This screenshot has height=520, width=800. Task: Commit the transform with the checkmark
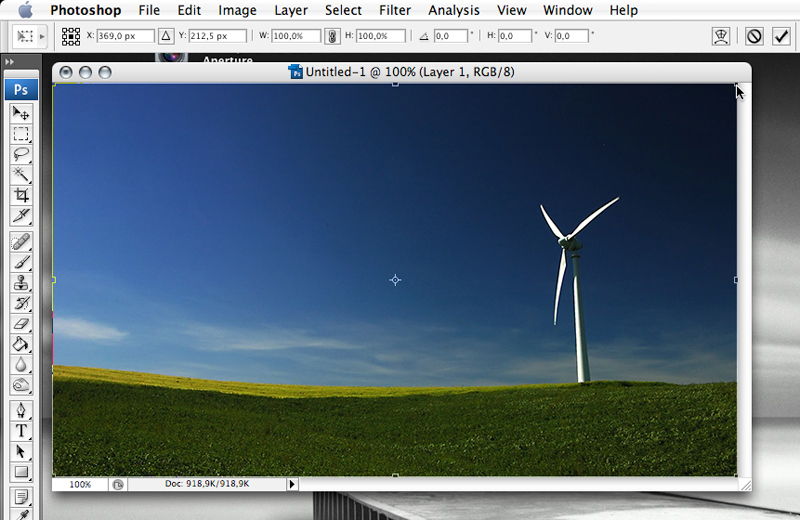[781, 36]
